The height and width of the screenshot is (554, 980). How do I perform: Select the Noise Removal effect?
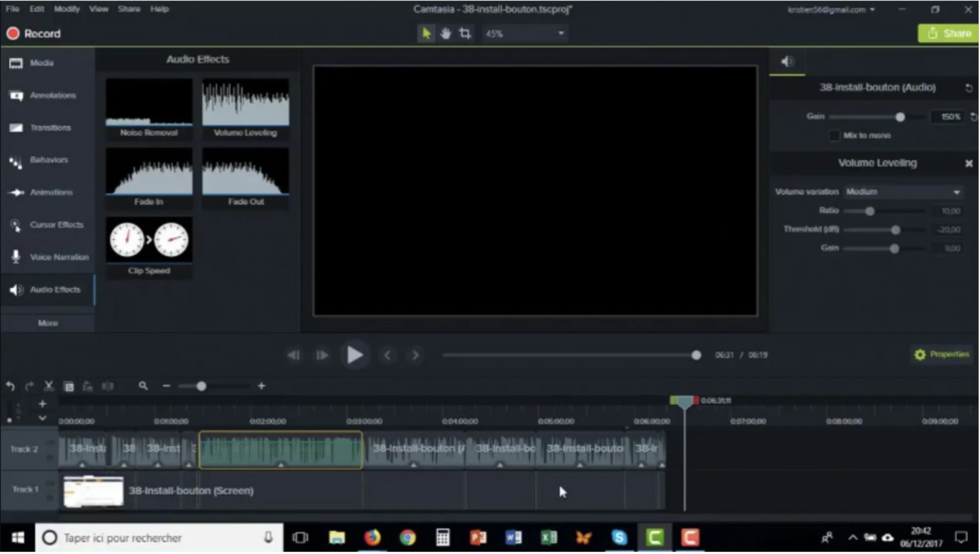[x=149, y=108]
